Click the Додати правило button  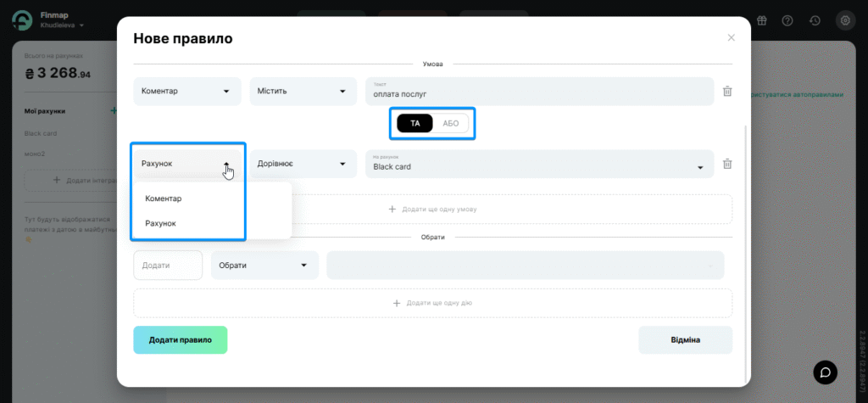pyautogui.click(x=180, y=339)
